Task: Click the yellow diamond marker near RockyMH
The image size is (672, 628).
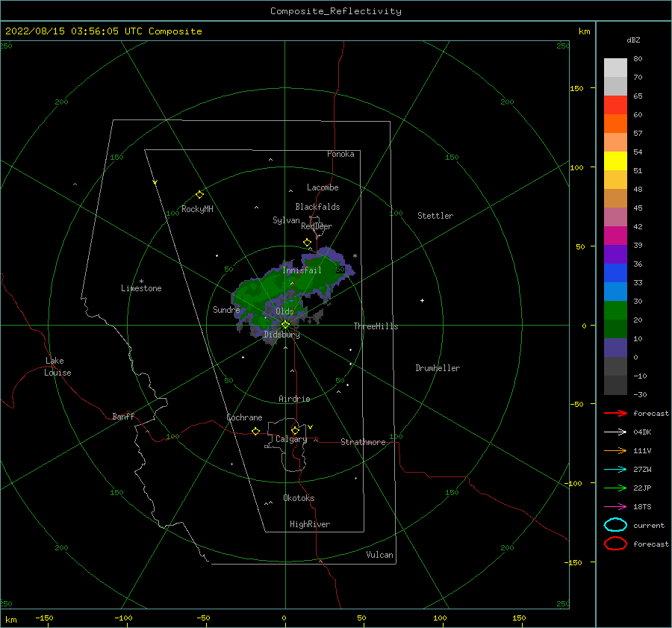Action: [199, 195]
